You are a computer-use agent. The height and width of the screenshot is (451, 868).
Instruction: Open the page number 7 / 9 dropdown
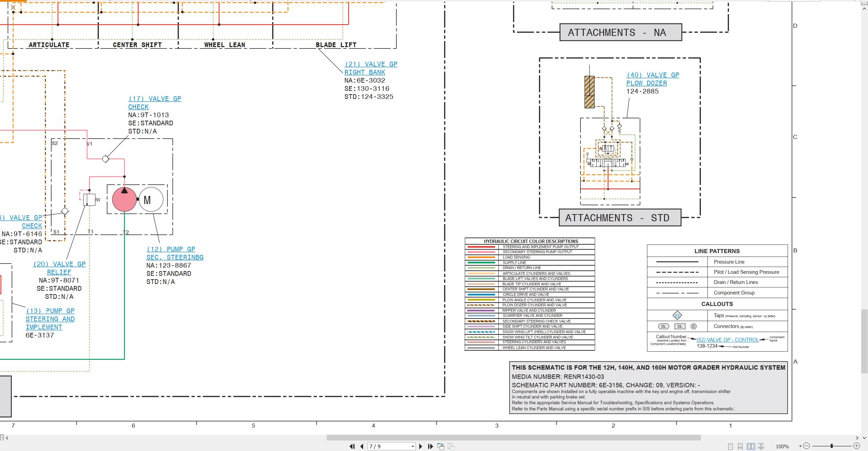413,446
